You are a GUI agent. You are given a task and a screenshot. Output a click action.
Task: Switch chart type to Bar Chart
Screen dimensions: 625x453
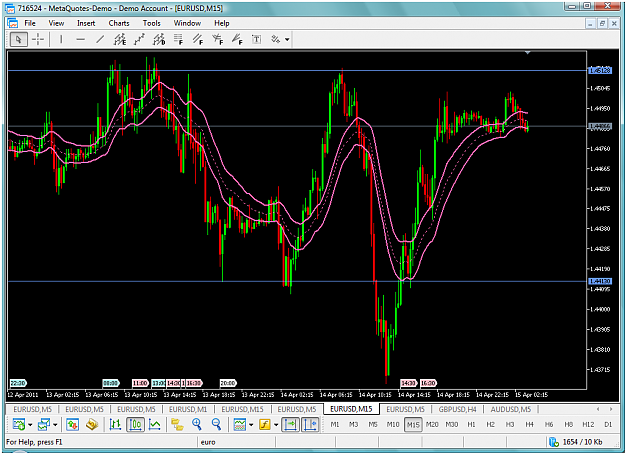(116, 424)
